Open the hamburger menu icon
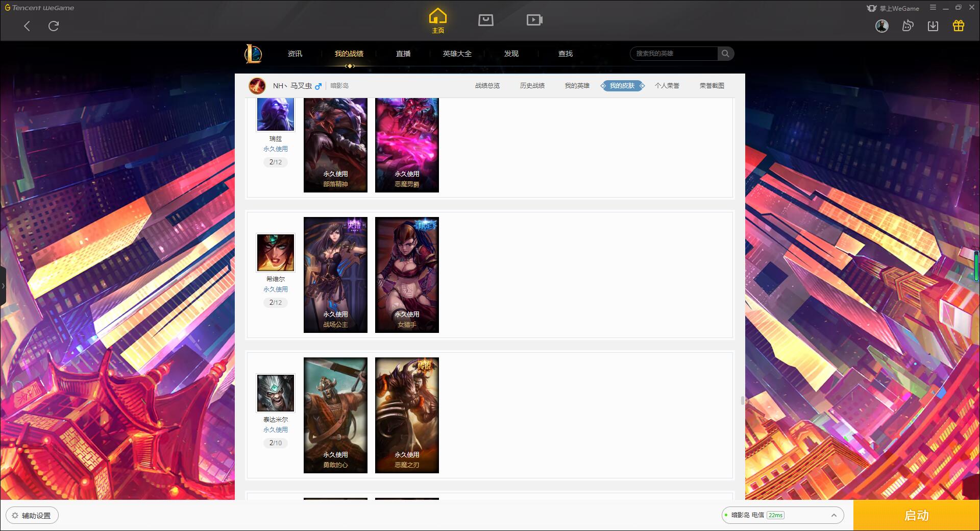Viewport: 980px width, 531px height. coord(933,8)
